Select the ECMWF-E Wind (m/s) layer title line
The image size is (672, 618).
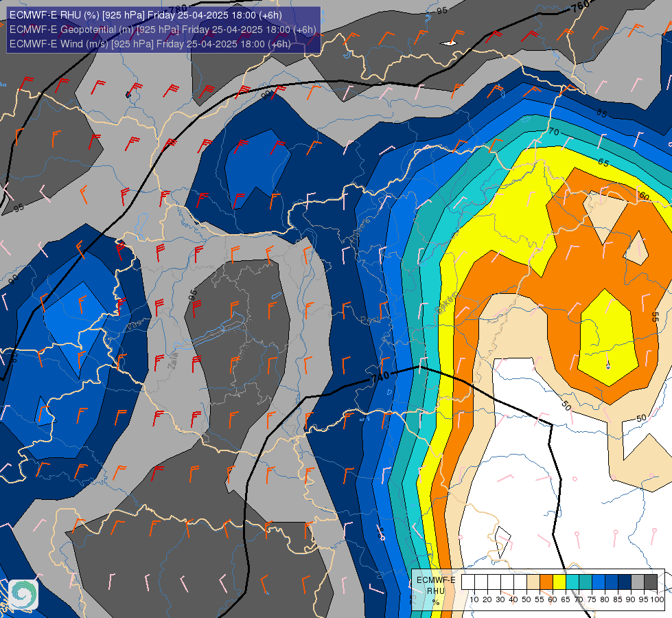click(150, 44)
